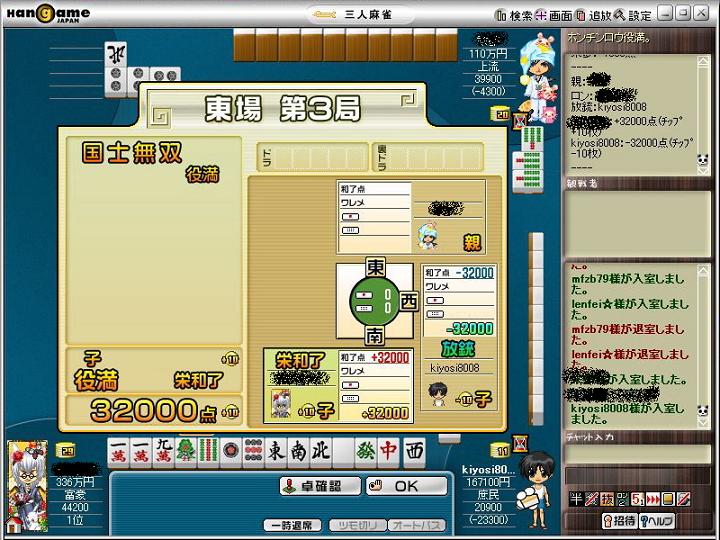720x540 pixels.
Task: Toggle the ツモ切り auto-discard option
Action: pos(349,525)
